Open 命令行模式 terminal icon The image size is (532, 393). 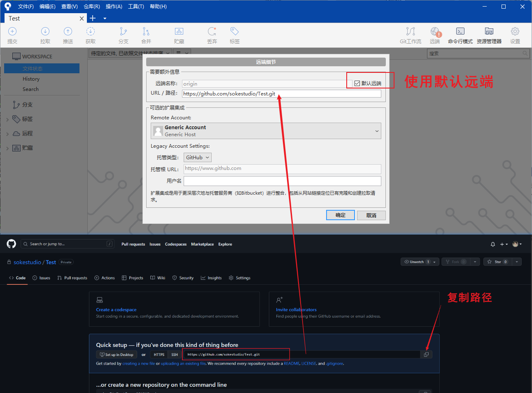point(460,35)
